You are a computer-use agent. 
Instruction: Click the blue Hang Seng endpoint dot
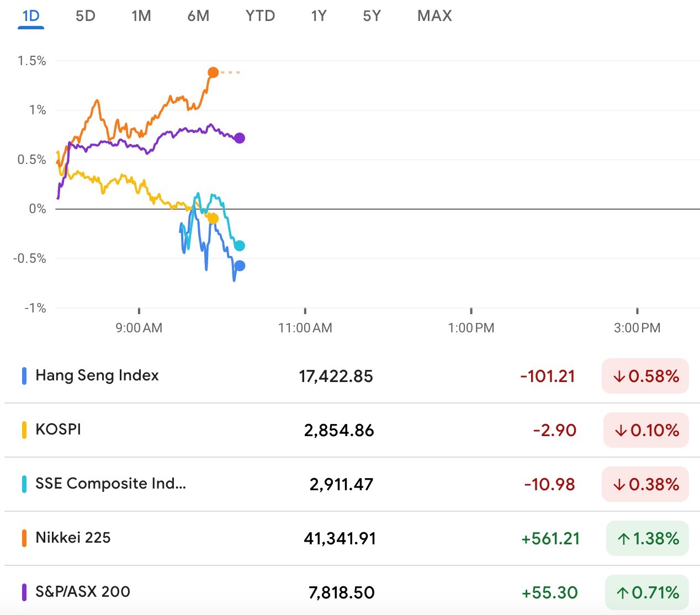[x=240, y=266]
